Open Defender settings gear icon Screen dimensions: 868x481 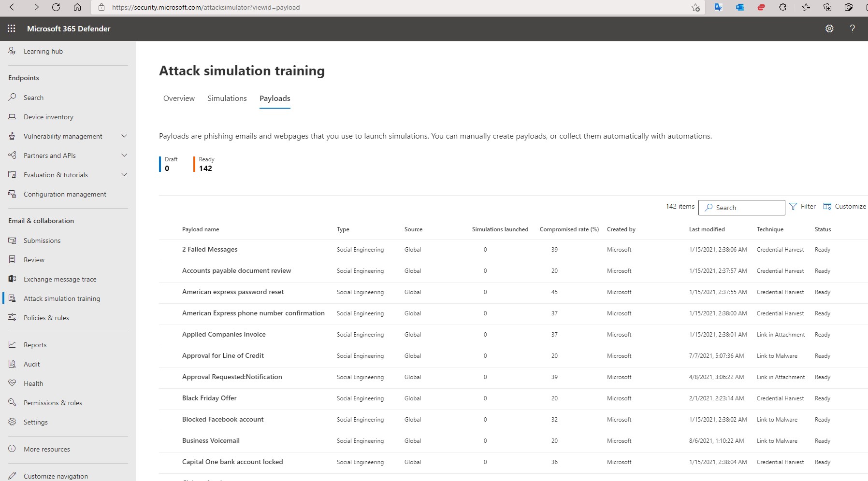pyautogui.click(x=829, y=28)
